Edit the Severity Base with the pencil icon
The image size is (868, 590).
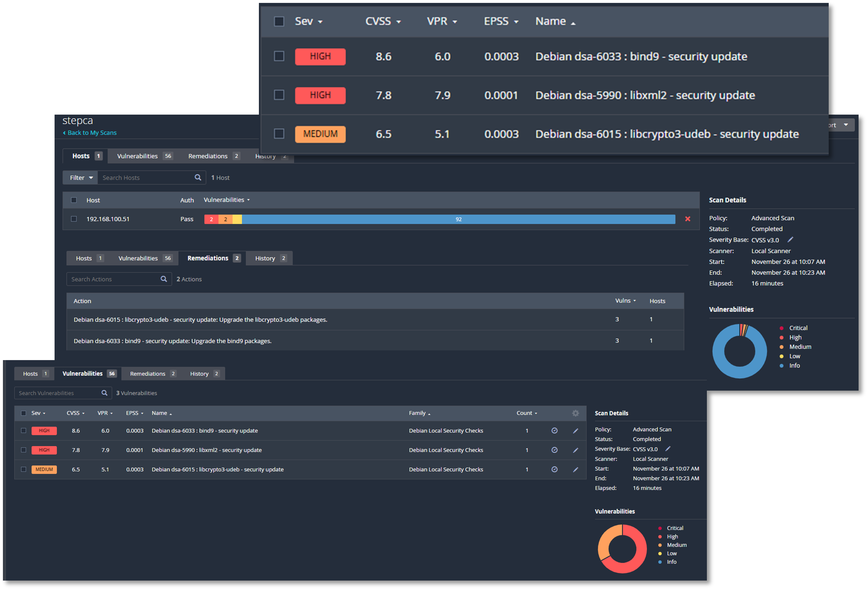(x=791, y=240)
